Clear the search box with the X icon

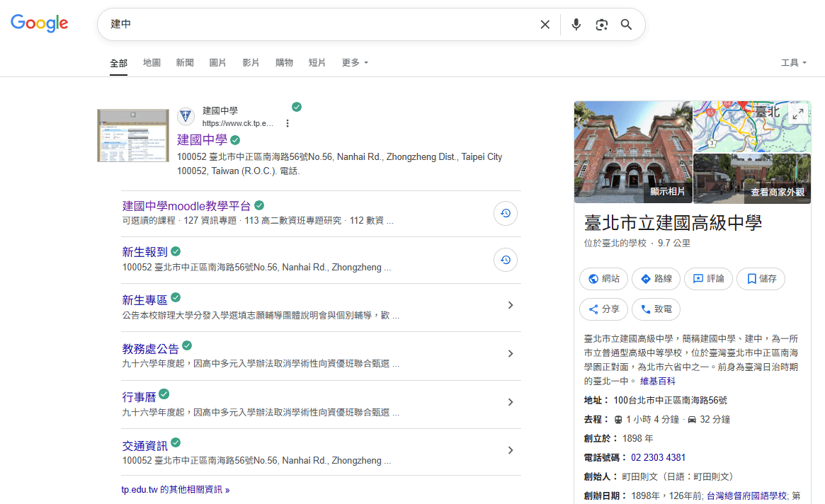pyautogui.click(x=545, y=24)
